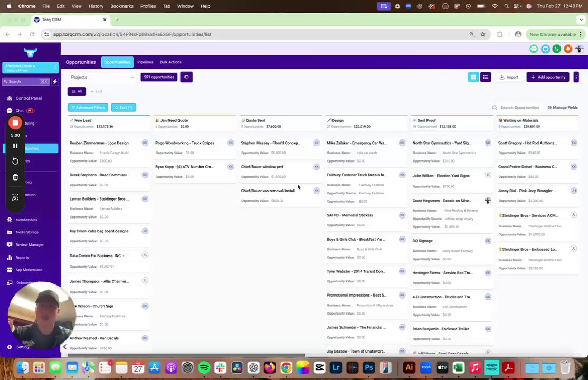This screenshot has height=380, width=588.
Task: Open the Jenny Dial - Pink Jeep Wrangler card
Action: pos(538,196)
